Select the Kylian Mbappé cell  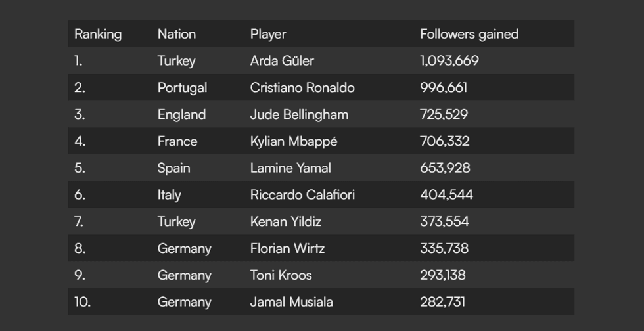click(x=293, y=141)
